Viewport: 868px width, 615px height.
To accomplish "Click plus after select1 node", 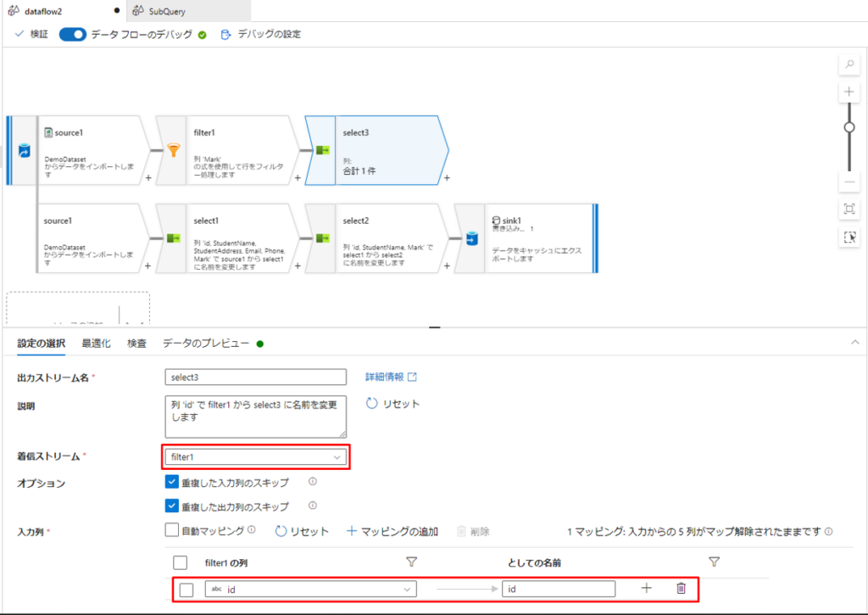I will (298, 266).
